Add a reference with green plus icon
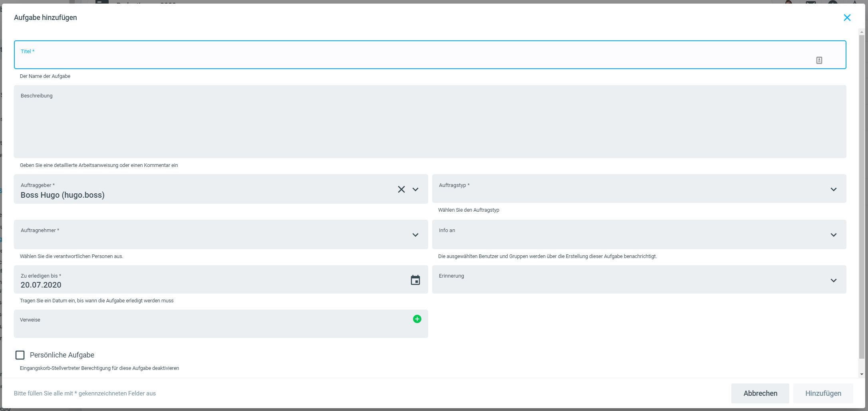Screen dimensions: 868x411 pyautogui.click(x=417, y=319)
